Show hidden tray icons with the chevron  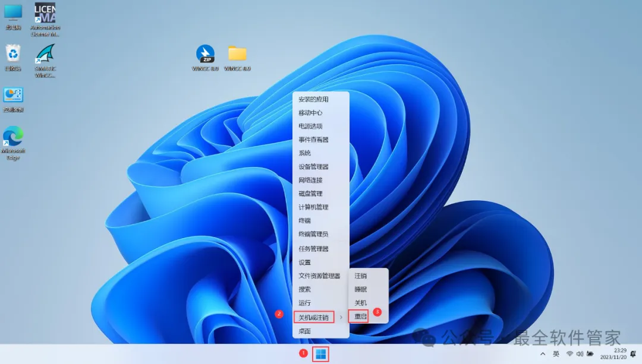coord(543,354)
